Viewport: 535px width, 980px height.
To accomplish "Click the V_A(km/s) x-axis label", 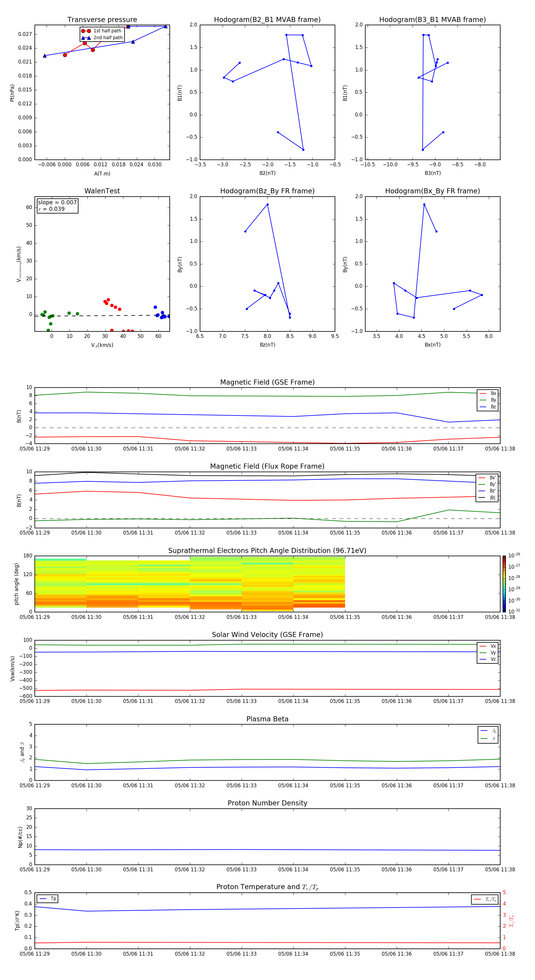I will point(102,345).
